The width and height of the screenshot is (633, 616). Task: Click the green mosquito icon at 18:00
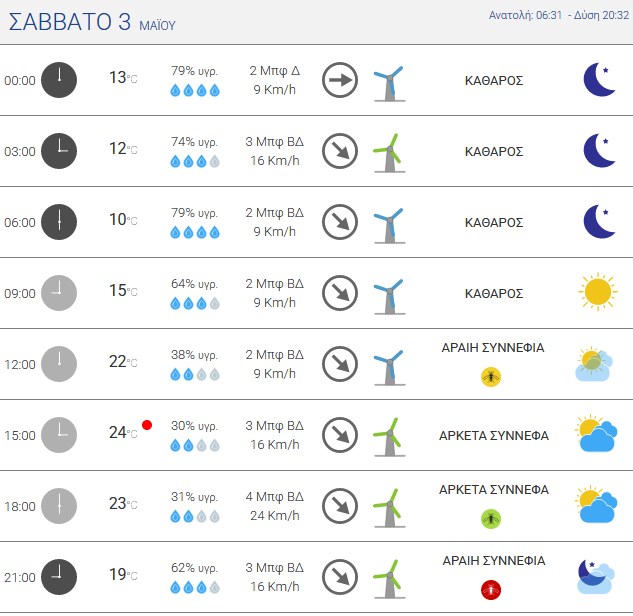pyautogui.click(x=491, y=519)
